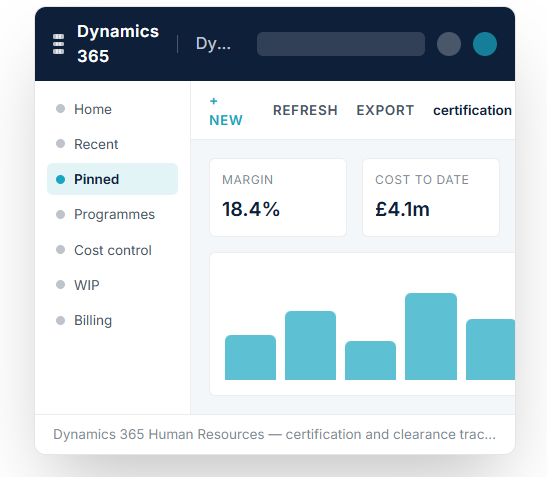Select the Pinned sidebar item
Viewport: 547px width, 477px height.
coord(112,179)
